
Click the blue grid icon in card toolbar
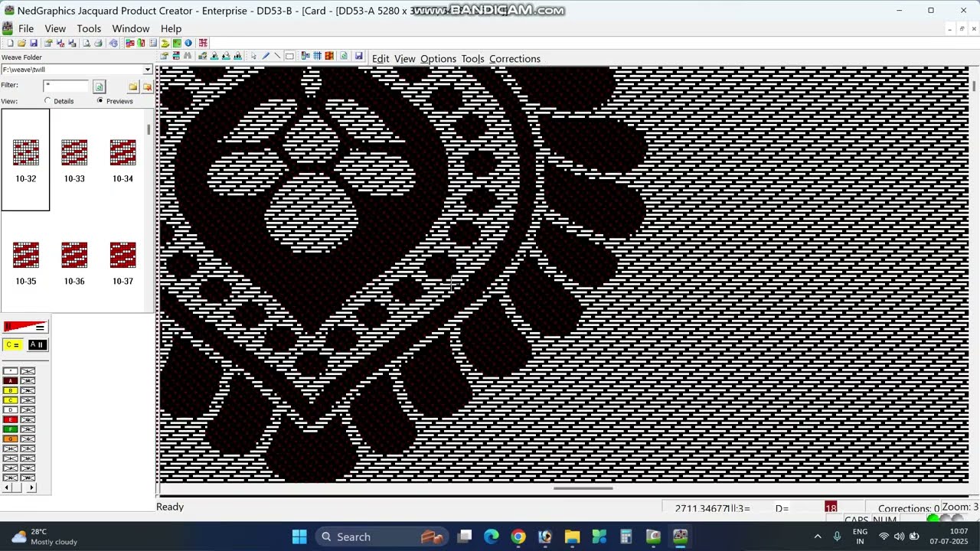[317, 56]
